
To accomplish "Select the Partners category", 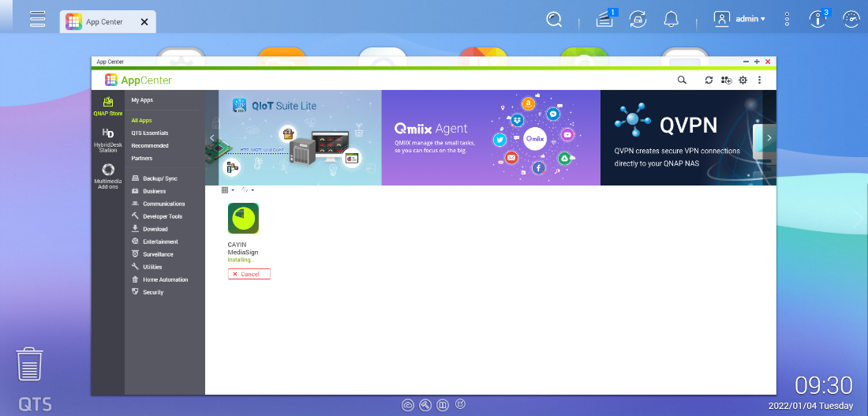I will [142, 159].
